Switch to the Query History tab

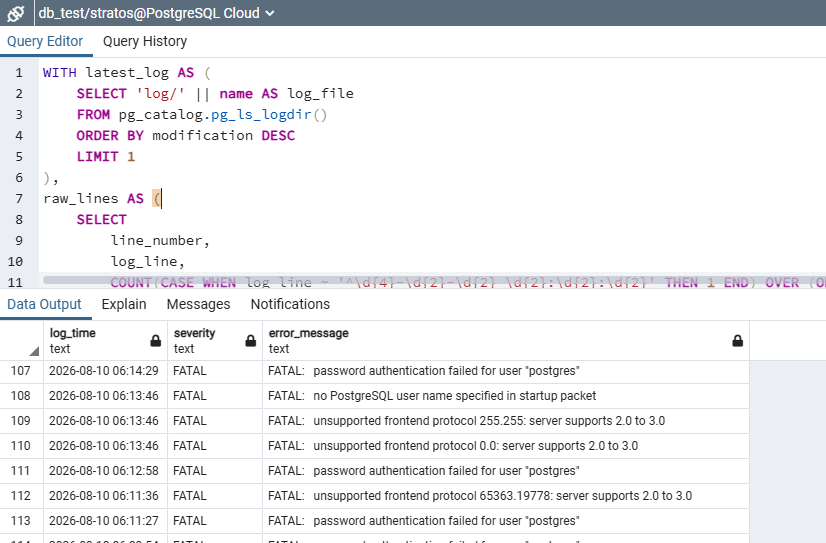click(x=145, y=41)
